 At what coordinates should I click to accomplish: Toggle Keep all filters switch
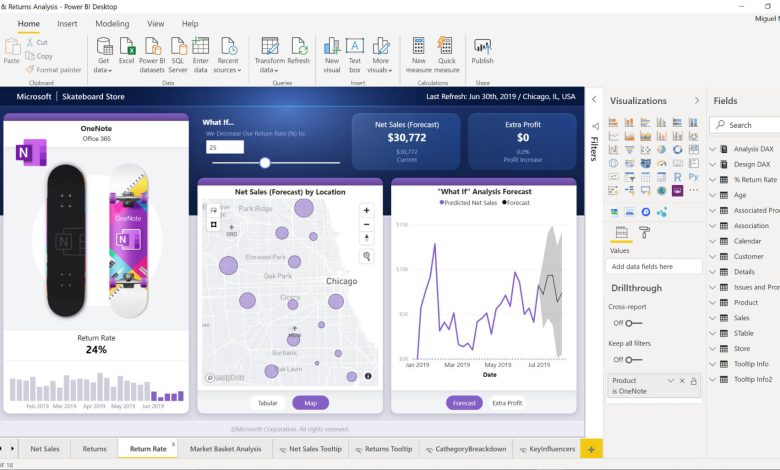pyautogui.click(x=633, y=360)
